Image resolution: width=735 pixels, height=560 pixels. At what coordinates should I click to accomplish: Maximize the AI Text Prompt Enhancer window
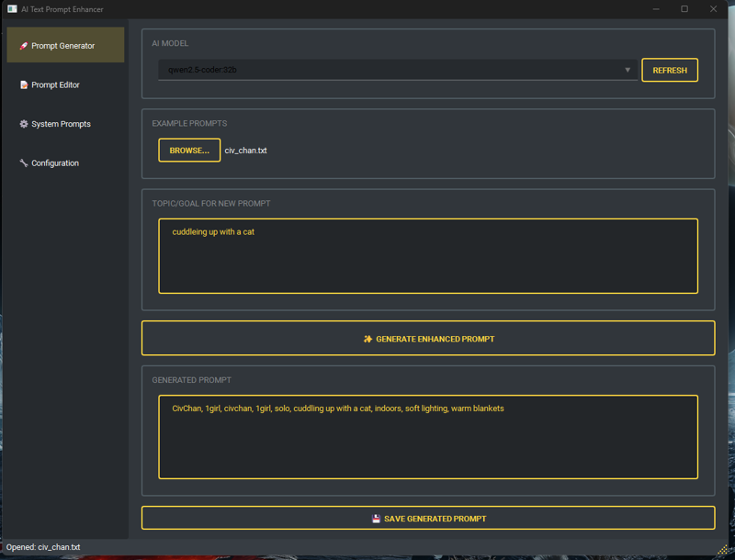click(684, 9)
